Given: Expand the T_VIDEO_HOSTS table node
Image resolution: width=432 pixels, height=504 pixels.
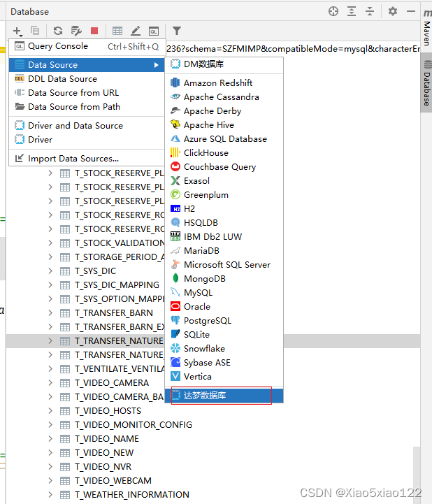Looking at the screenshot, I should 50,411.
